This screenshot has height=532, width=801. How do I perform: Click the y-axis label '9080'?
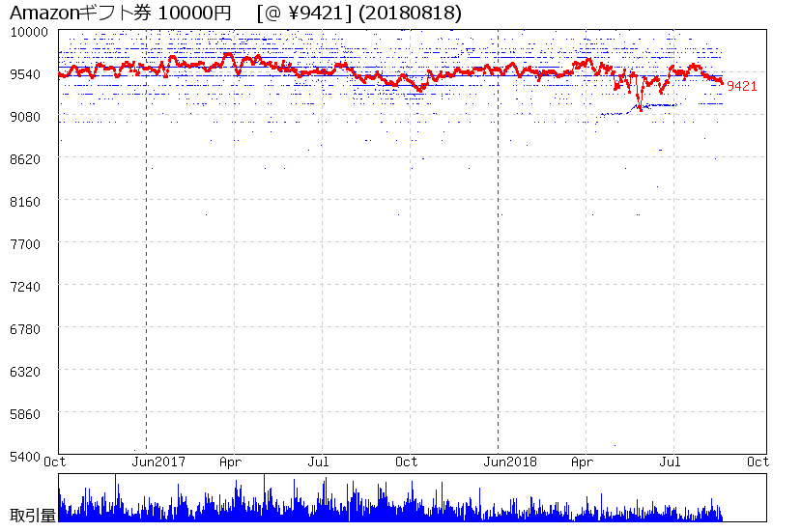tap(25, 117)
